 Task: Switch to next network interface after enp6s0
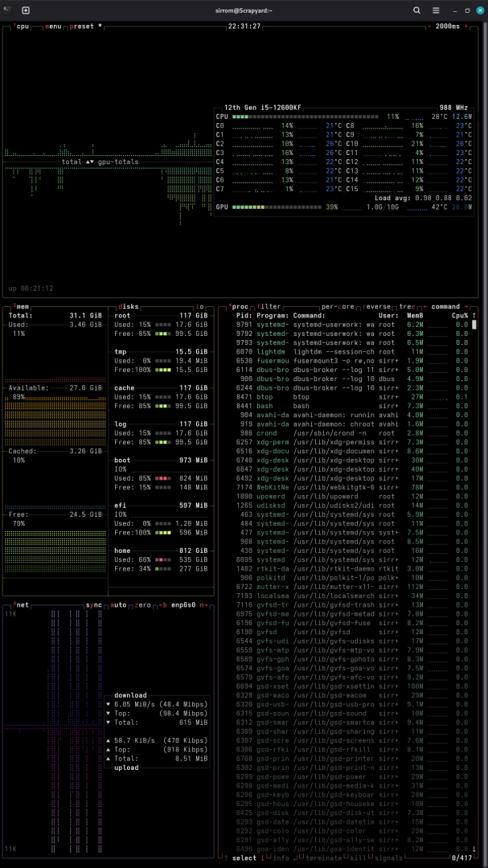click(202, 604)
